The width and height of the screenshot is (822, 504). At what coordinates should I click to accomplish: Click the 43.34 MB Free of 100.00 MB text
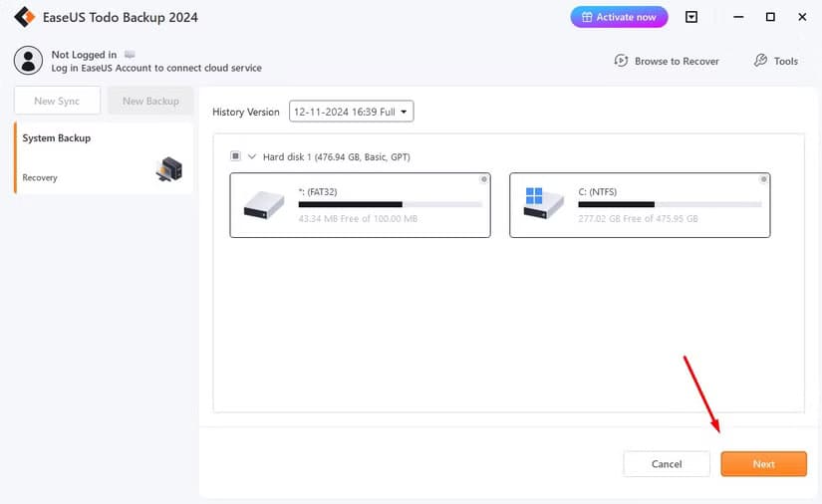(x=358, y=218)
